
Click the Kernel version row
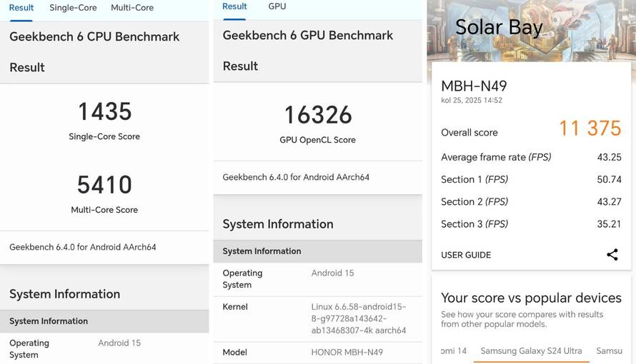[x=317, y=318]
